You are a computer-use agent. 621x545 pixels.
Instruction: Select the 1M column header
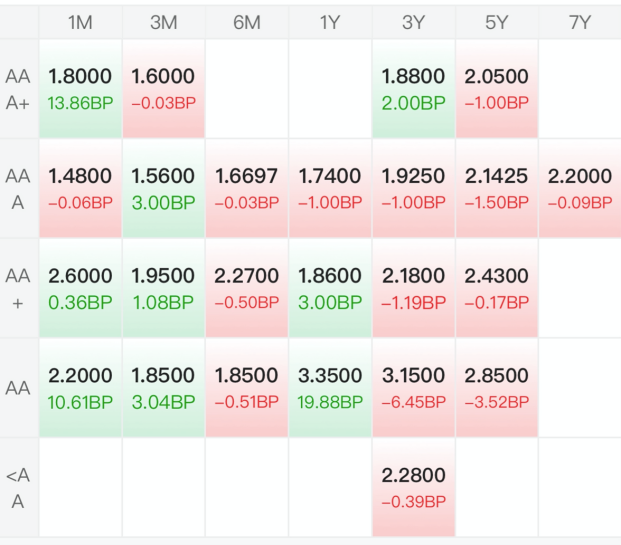point(80,22)
